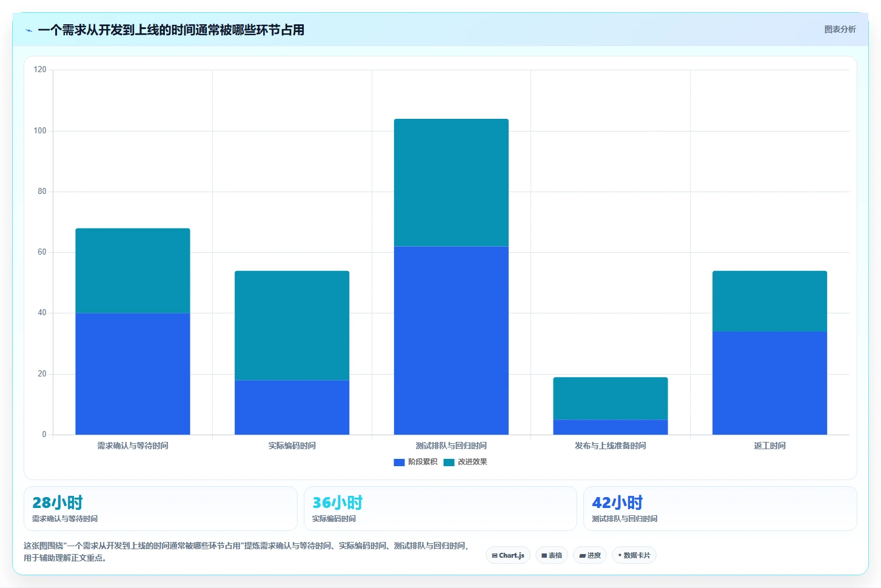Click the 40 y-axis tick value
The width and height of the screenshot is (881, 588).
(42, 313)
